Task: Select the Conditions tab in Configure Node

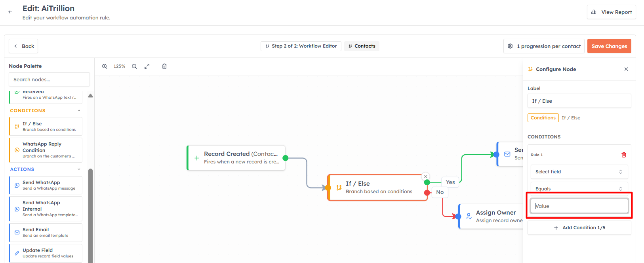Action: pos(543,118)
